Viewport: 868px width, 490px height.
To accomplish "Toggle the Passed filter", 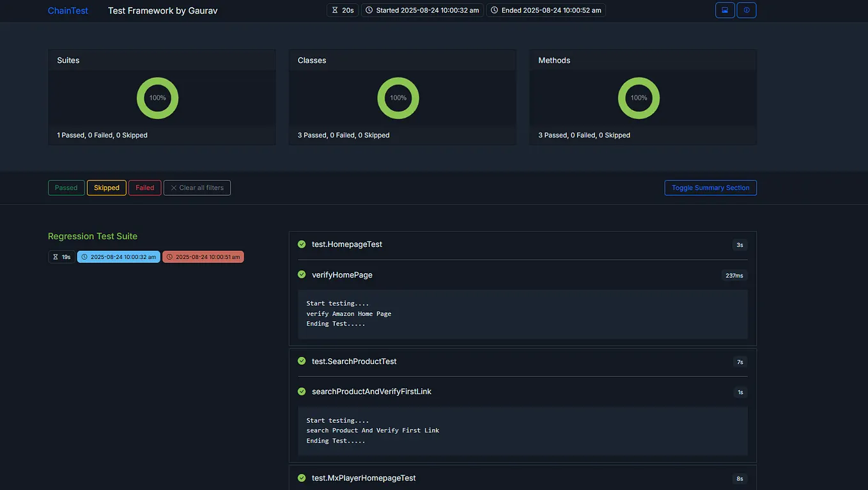I will pyautogui.click(x=66, y=187).
